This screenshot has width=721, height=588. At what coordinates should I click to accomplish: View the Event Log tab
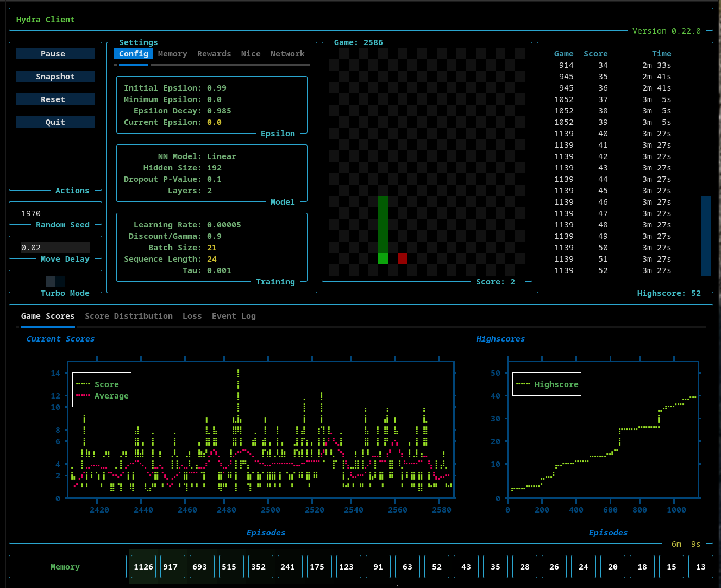click(234, 316)
